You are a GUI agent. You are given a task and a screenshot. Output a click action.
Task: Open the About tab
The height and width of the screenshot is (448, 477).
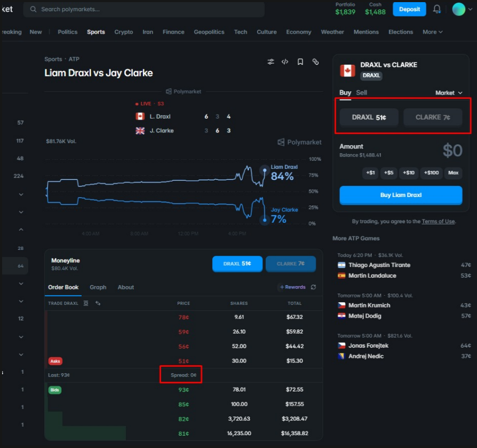(x=125, y=287)
